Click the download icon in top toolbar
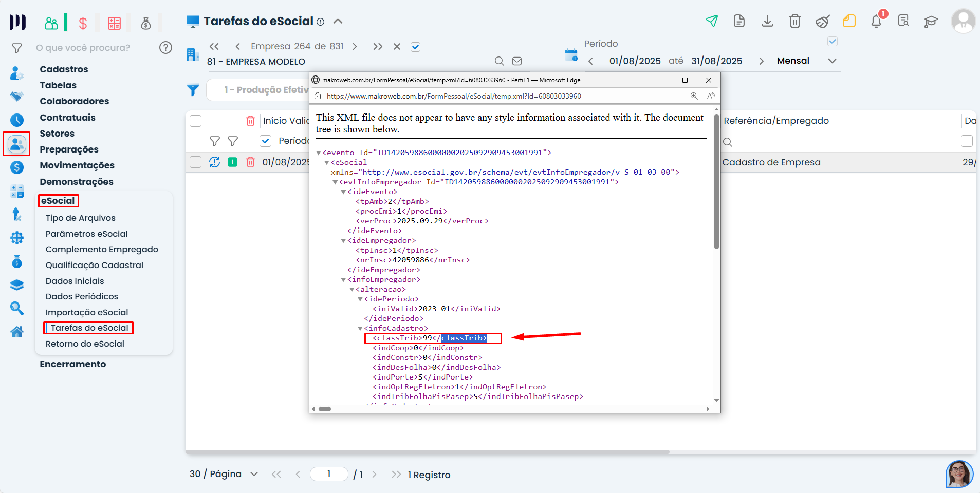 [767, 21]
